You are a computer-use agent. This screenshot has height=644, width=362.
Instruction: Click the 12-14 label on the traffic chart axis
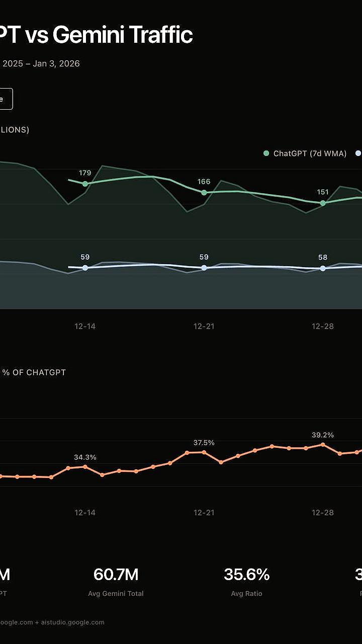click(85, 326)
